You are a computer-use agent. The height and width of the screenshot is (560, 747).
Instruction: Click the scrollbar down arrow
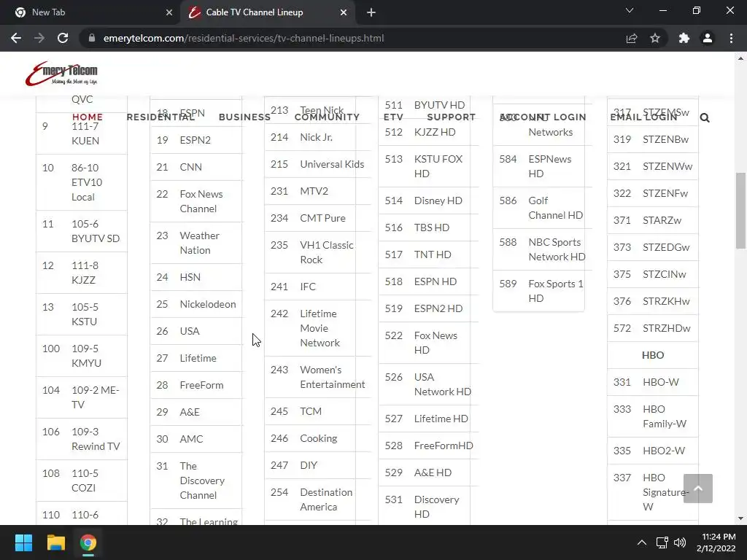click(740, 518)
